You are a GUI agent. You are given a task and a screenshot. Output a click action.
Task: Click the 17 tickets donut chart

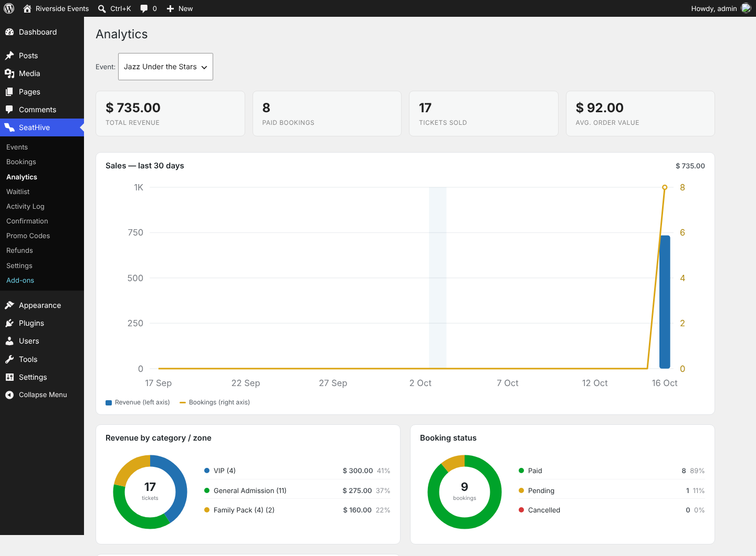point(150,492)
